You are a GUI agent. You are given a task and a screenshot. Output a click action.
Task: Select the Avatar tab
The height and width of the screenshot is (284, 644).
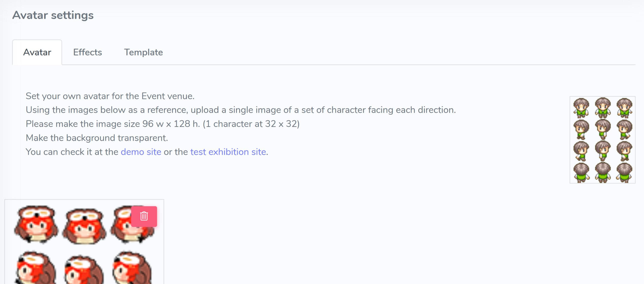click(x=37, y=52)
